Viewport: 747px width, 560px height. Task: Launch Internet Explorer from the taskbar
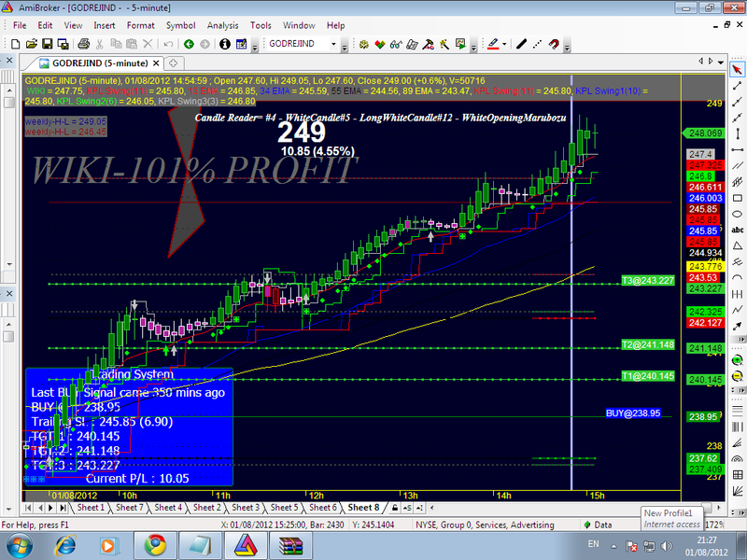pyautogui.click(x=65, y=545)
